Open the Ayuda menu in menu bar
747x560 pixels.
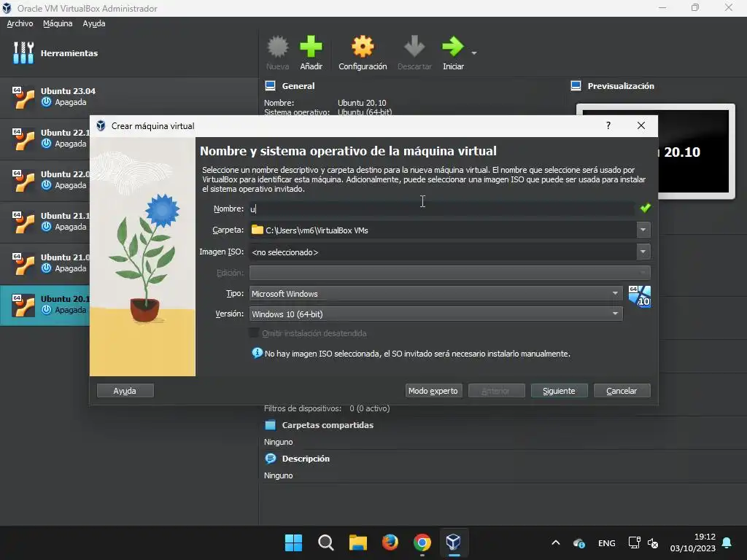tap(94, 23)
